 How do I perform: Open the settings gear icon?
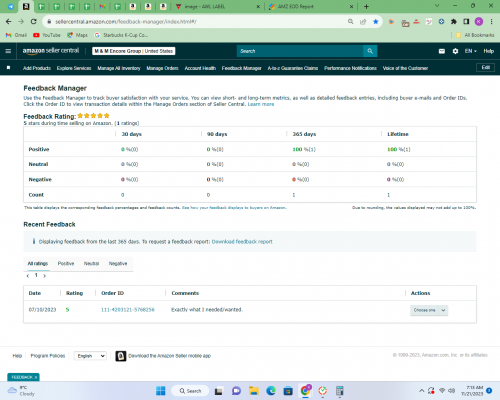tap(455, 51)
